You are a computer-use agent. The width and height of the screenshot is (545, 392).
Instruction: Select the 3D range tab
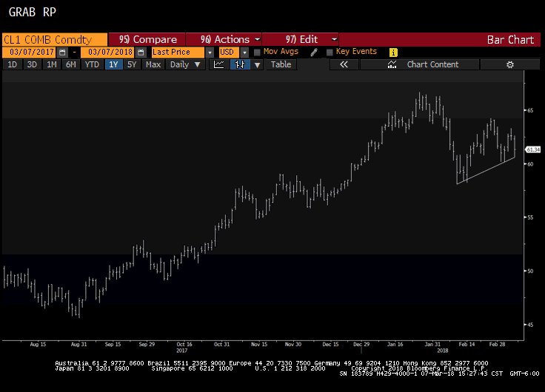(x=32, y=64)
